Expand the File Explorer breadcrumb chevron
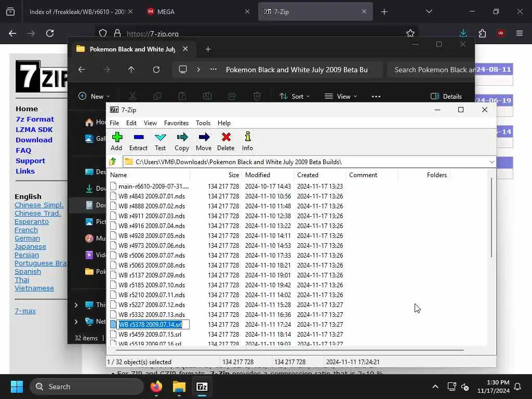 pyautogui.click(x=198, y=70)
